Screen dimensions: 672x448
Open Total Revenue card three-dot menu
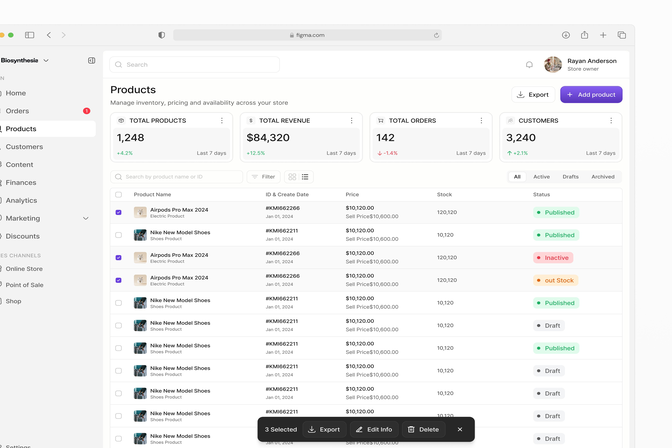point(351,120)
